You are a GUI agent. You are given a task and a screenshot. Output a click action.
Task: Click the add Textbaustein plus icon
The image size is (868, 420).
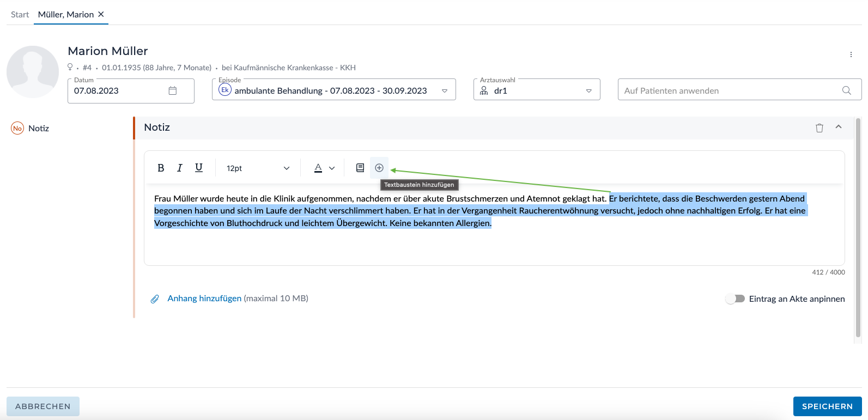pyautogui.click(x=379, y=168)
